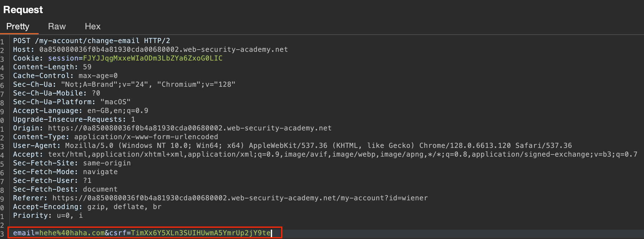Click the Sec-Fetch-Dest document header
644x239 pixels.
point(65,189)
